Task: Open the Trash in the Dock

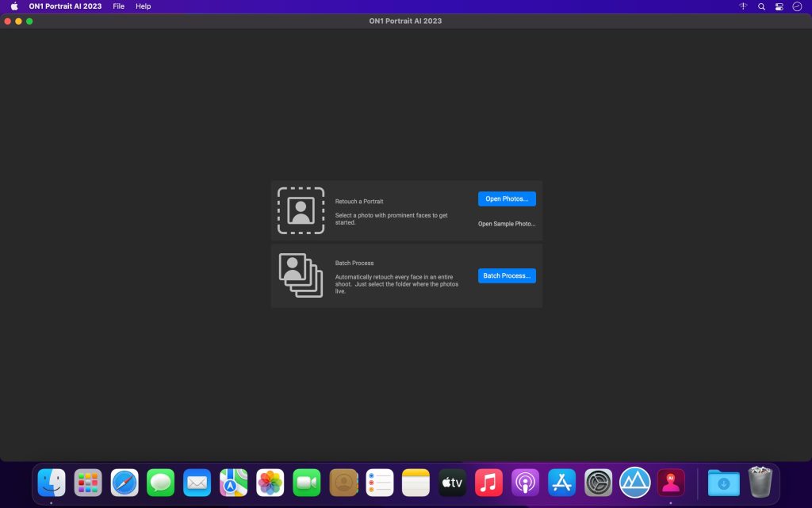Action: coord(760,482)
